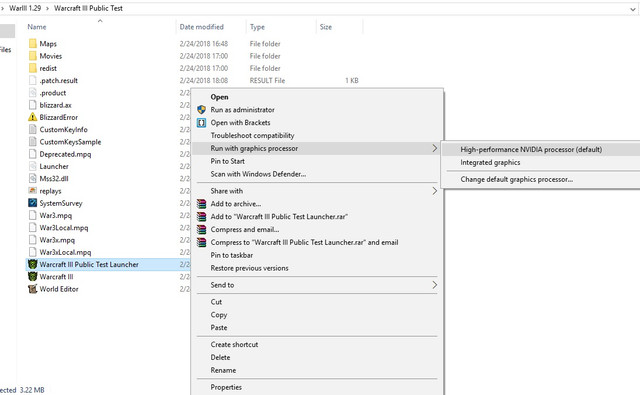Select the CustomKeysSample file name
The height and width of the screenshot is (395, 640).
click(70, 142)
